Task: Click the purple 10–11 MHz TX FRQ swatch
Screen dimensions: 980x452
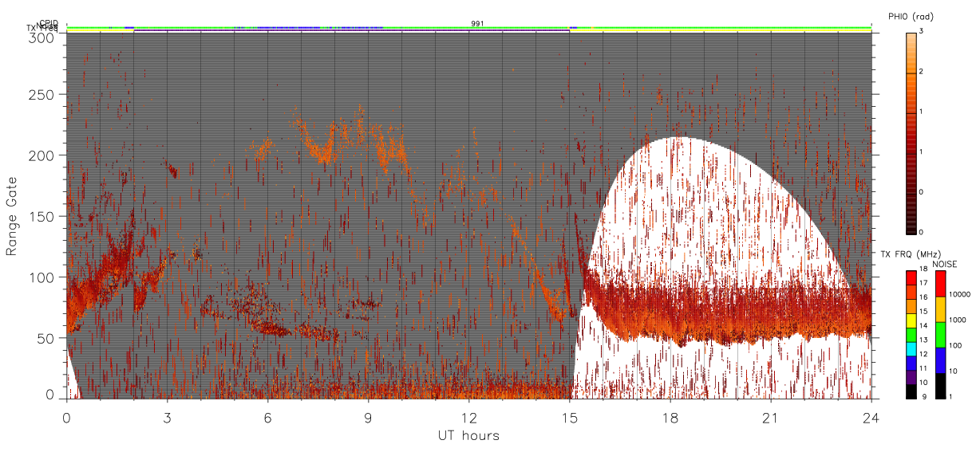Action: pos(911,378)
